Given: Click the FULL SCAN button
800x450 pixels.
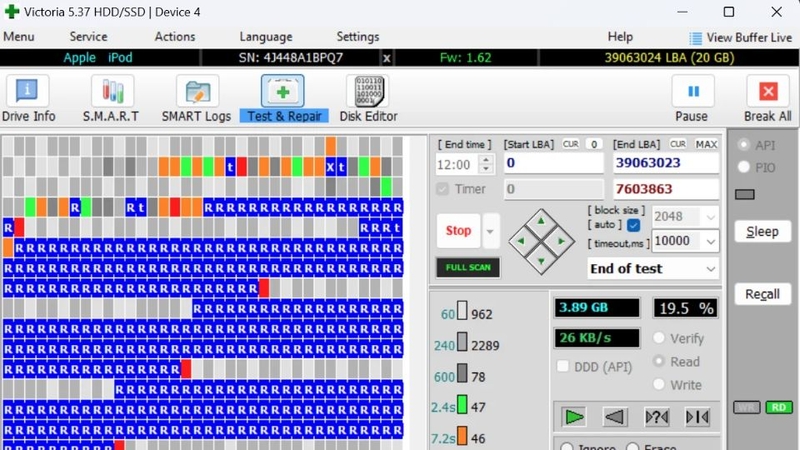Looking at the screenshot, I should [x=468, y=267].
